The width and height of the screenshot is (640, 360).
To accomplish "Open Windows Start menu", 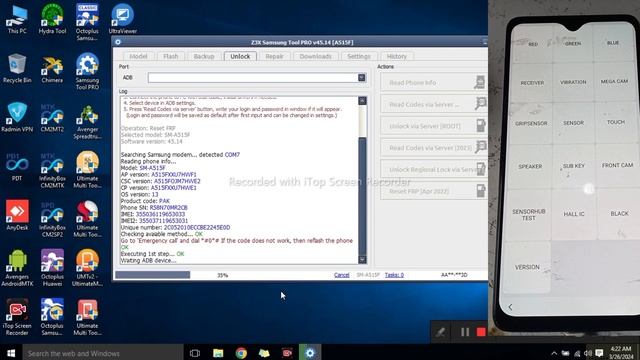I will [x=11, y=353].
